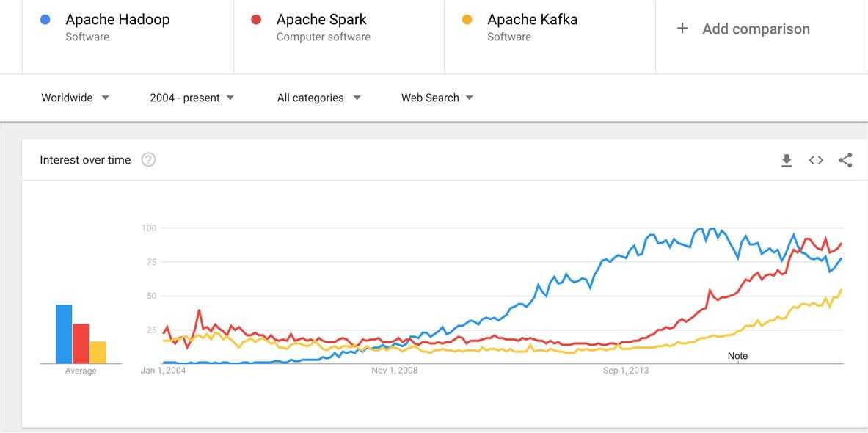
Task: Share the Interest over time chart
Action: coord(845,161)
